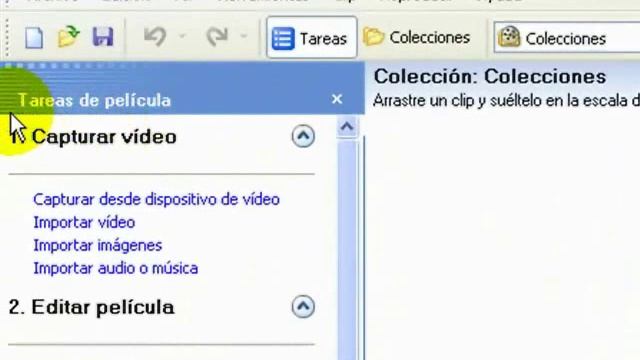
Task: Open the undo history dropdown arrow
Action: (x=182, y=37)
